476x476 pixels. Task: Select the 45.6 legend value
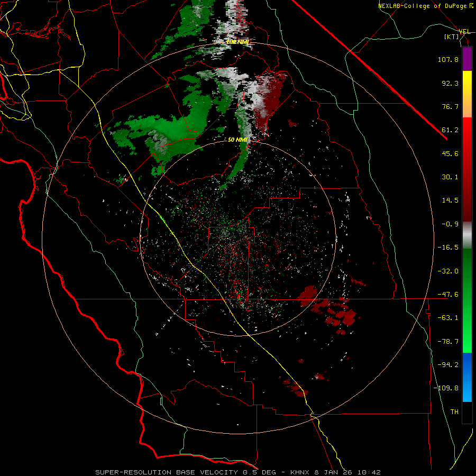tap(450, 153)
